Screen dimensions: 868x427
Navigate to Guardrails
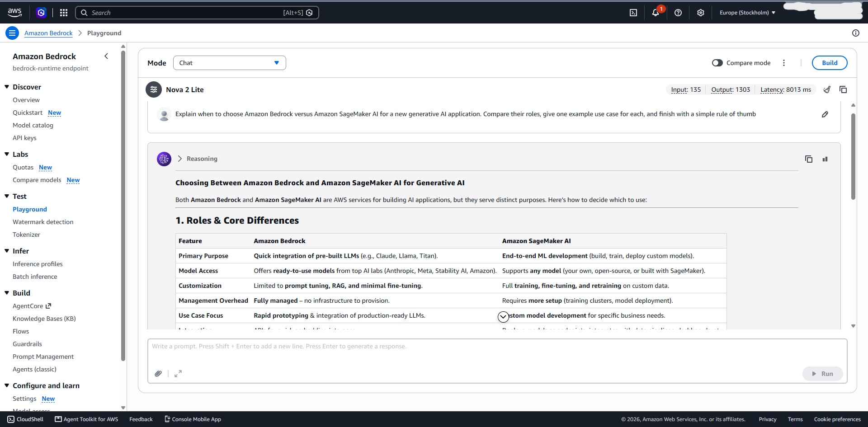click(27, 344)
